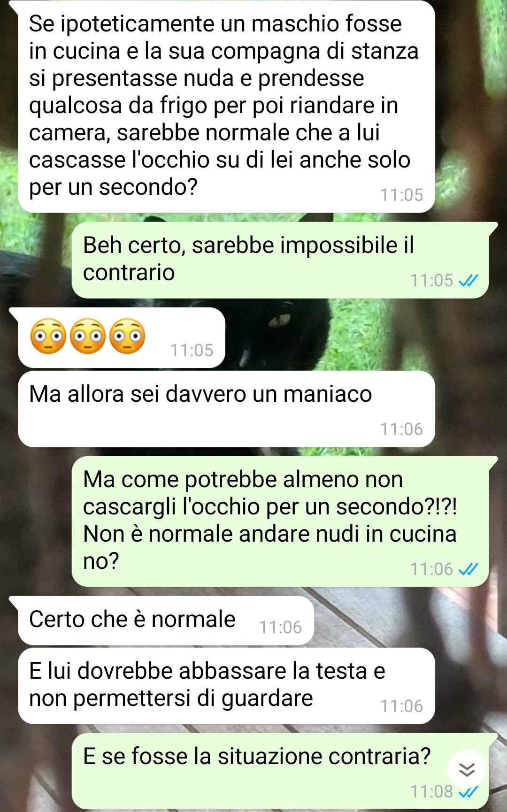Screen dimensions: 507x812
Task: Select the third flushed-face emoji
Action: pyautogui.click(x=127, y=336)
